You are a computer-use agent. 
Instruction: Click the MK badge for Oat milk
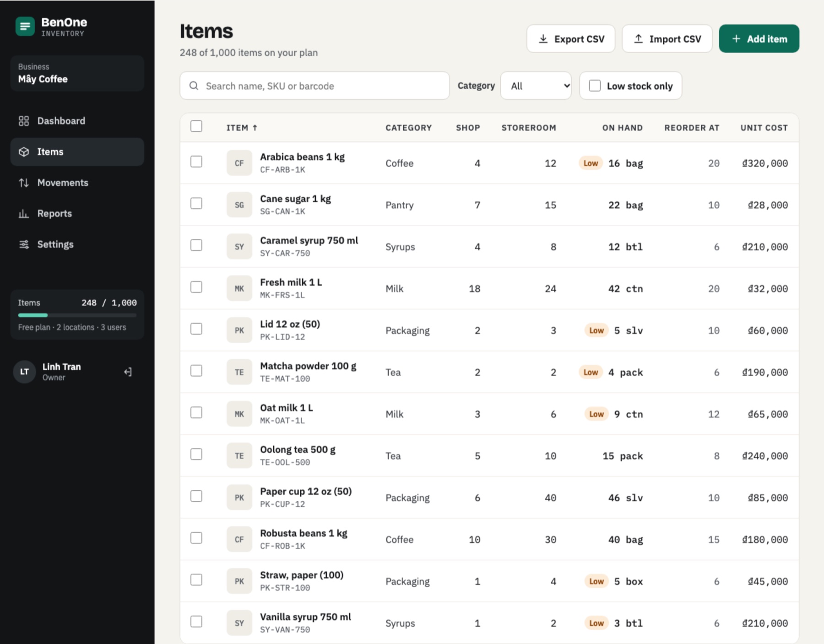pyautogui.click(x=239, y=414)
